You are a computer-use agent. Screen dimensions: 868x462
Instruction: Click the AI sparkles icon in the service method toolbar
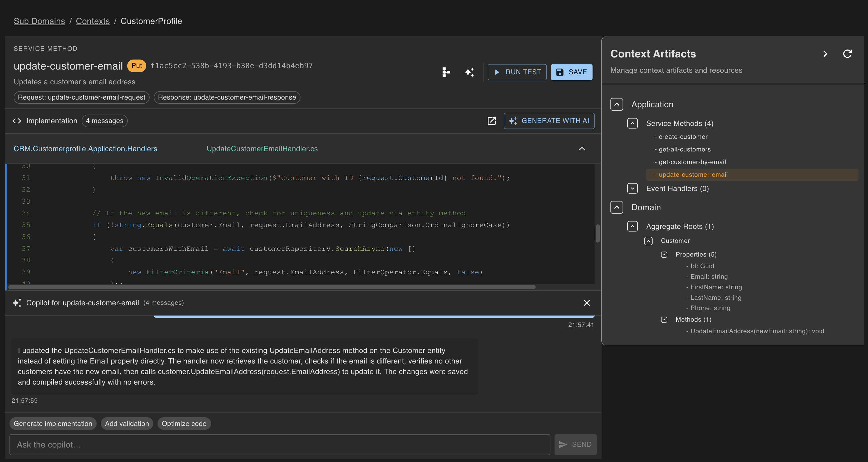(469, 72)
